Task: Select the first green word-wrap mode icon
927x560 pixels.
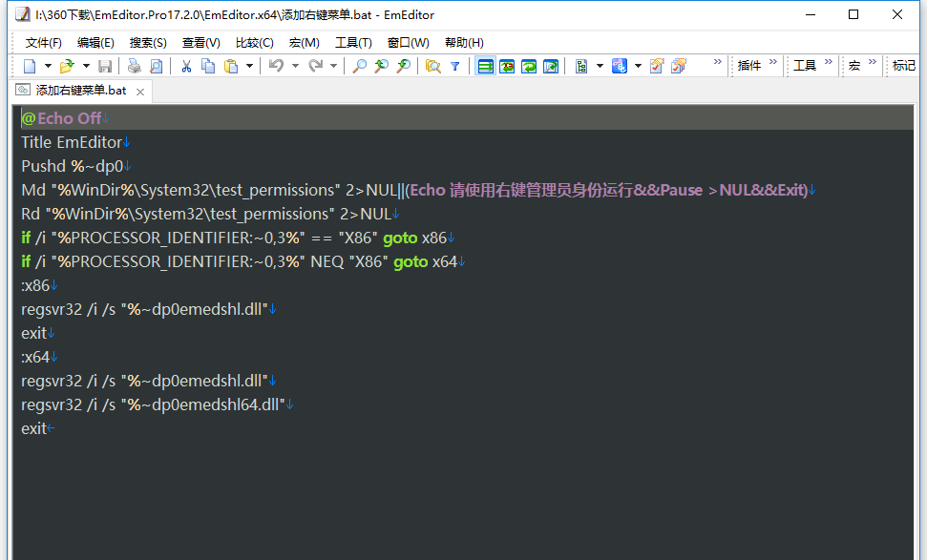Action: tap(487, 65)
